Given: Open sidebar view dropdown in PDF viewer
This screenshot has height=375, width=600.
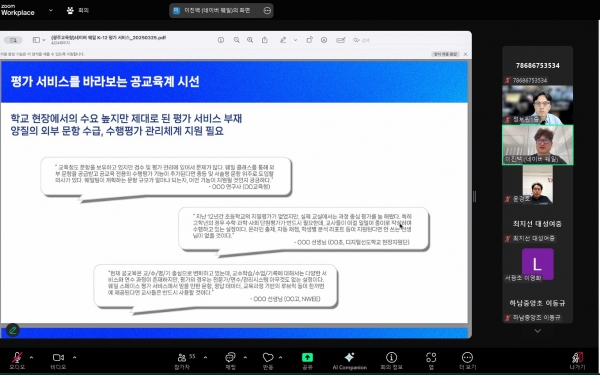Looking at the screenshot, I should [x=44, y=40].
